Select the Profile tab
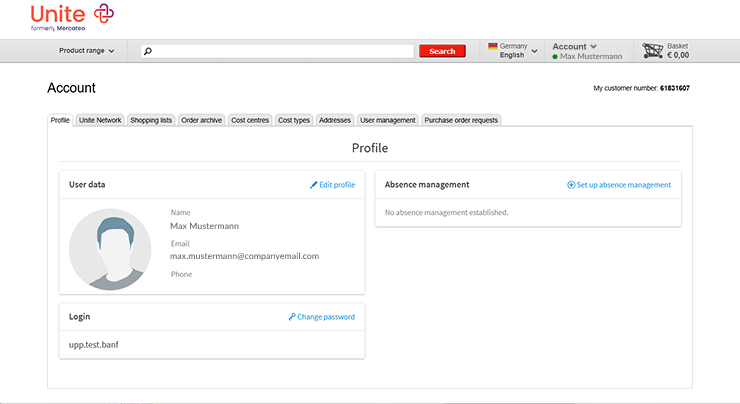Viewport: 740px width, 404px height. coord(60,120)
